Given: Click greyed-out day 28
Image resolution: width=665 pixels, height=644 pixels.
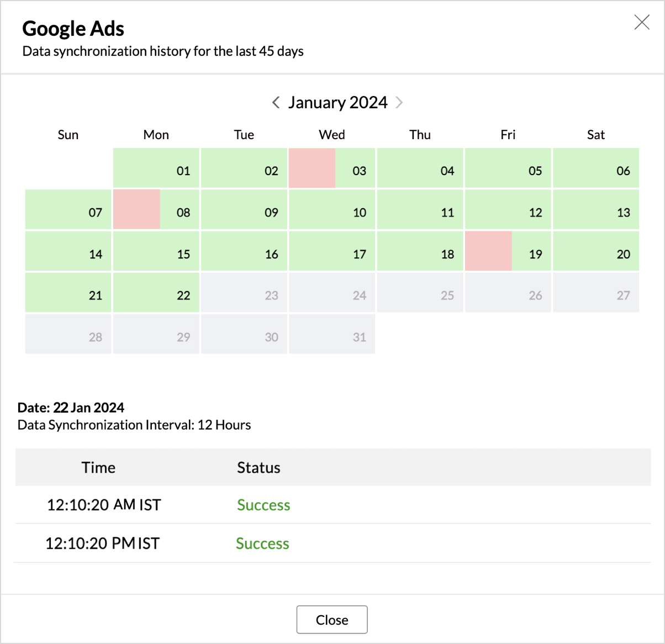Looking at the screenshot, I should (x=68, y=334).
